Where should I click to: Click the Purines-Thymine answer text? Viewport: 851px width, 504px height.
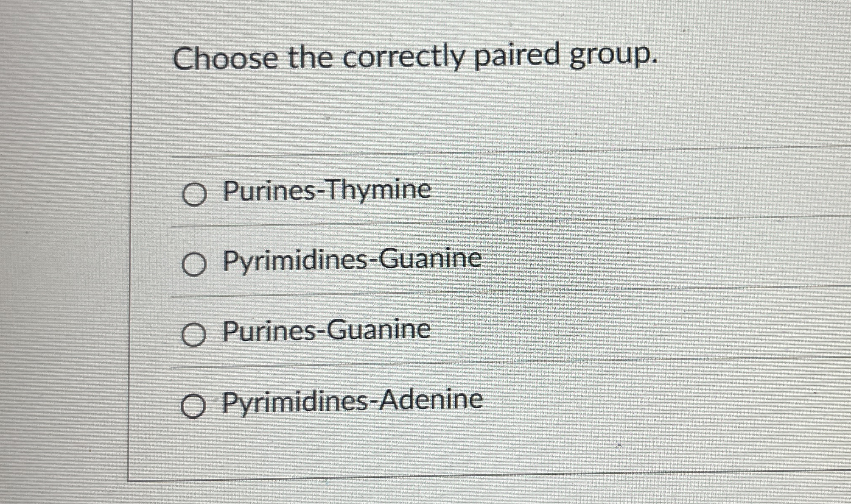327,192
